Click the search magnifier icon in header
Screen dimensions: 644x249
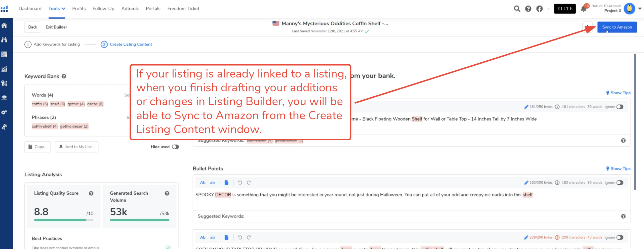[x=517, y=9]
